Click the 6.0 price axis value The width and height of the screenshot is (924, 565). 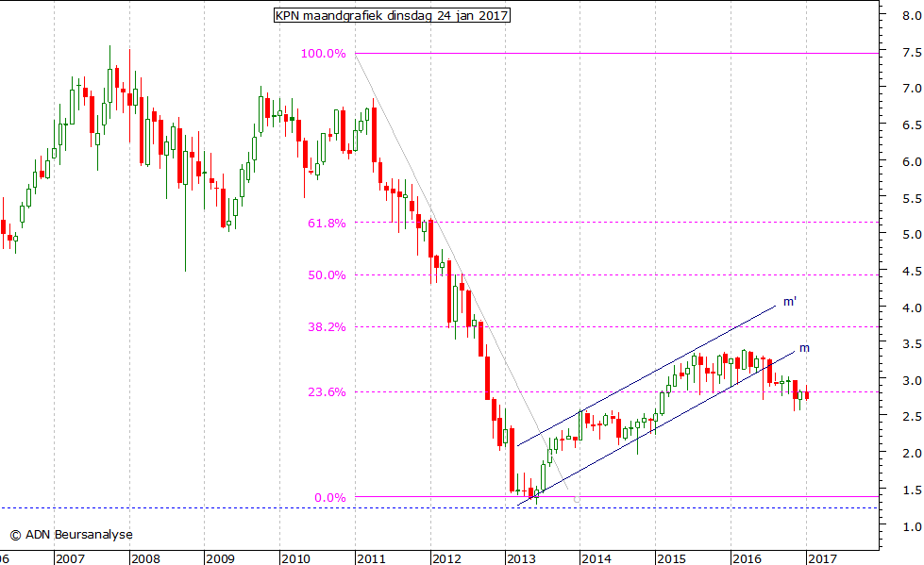[912, 162]
